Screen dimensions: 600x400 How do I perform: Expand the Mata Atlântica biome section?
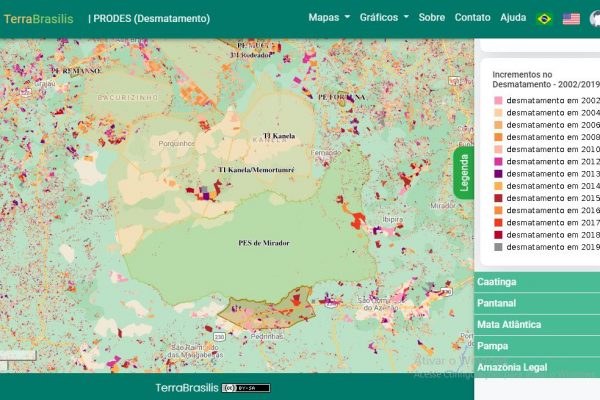point(536,325)
